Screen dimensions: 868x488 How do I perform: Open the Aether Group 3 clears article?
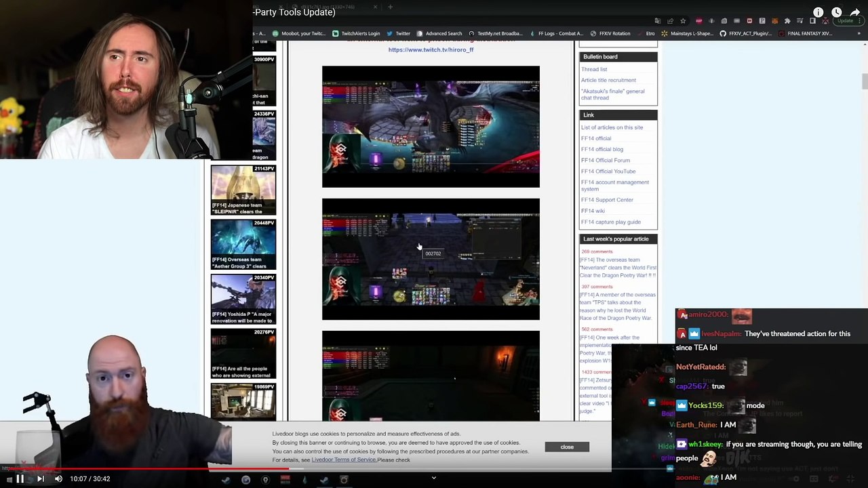[x=243, y=245]
